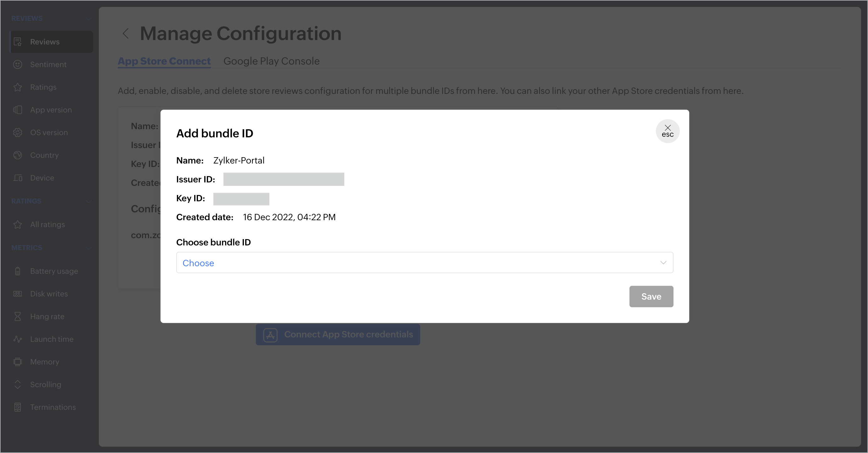This screenshot has width=868, height=453.
Task: Click the Memory chip icon
Action: [x=18, y=362]
